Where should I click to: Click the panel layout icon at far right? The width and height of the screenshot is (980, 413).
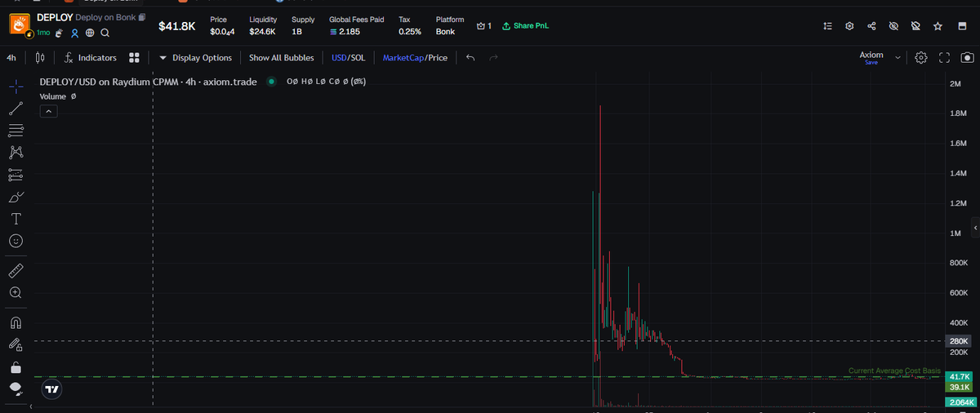(x=960, y=26)
